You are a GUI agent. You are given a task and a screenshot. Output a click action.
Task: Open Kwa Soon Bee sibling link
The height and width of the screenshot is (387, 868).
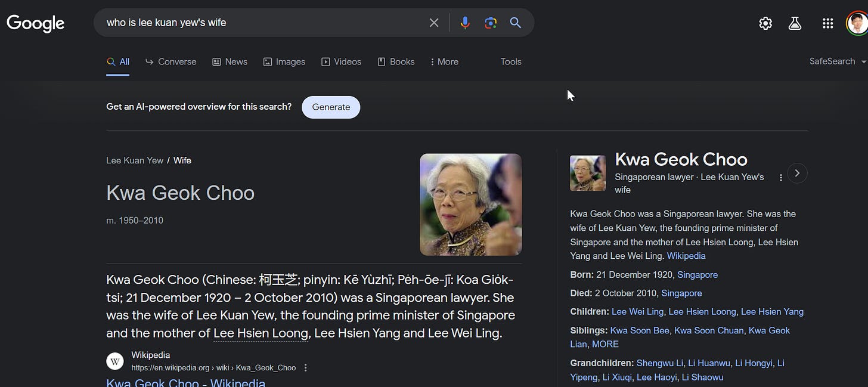pos(640,330)
